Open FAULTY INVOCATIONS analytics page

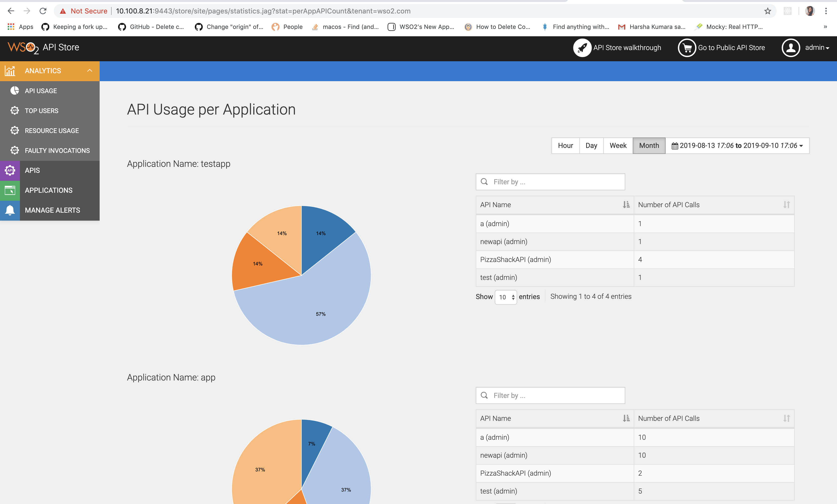coord(50,150)
